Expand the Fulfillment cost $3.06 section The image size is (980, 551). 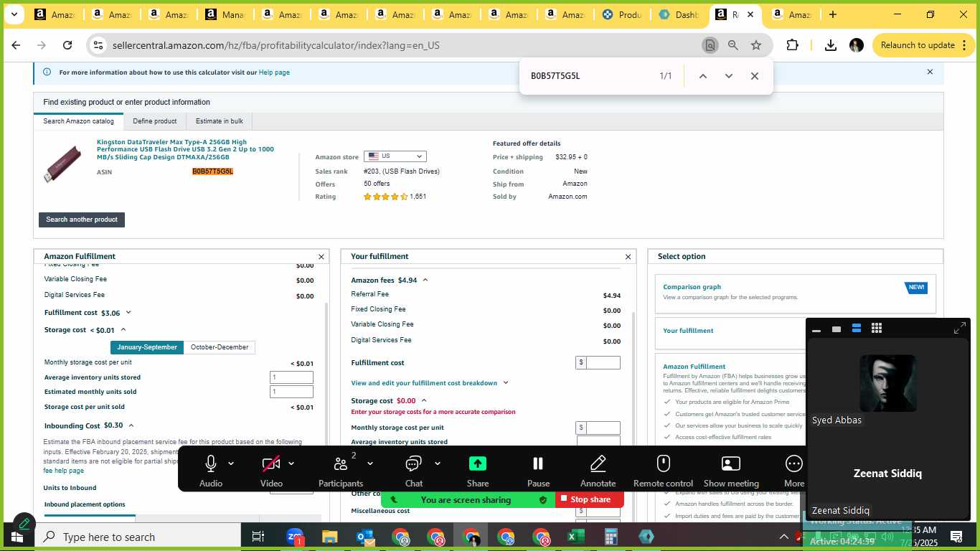click(x=128, y=313)
